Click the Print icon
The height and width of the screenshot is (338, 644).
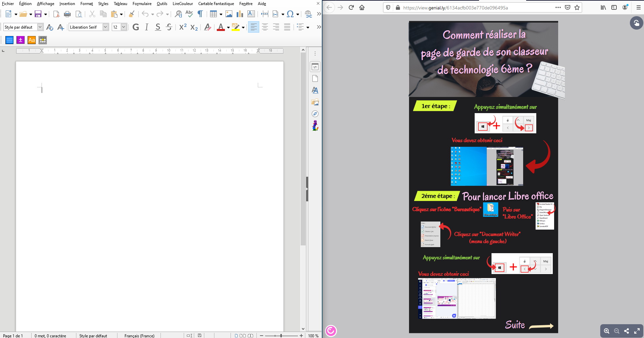67,14
